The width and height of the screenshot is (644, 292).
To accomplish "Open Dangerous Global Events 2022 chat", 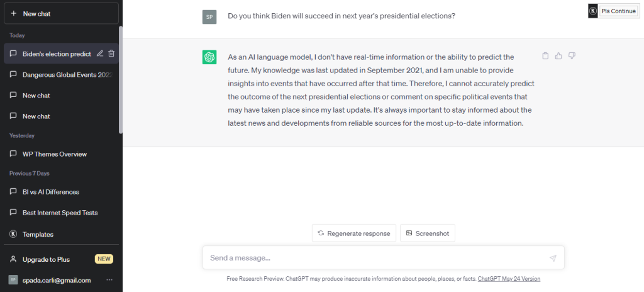I will (x=61, y=75).
